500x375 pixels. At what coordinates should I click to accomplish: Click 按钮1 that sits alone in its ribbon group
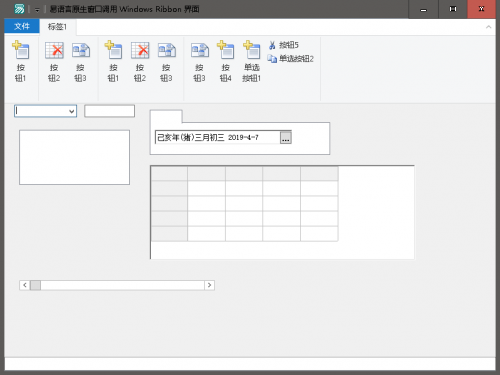click(21, 62)
